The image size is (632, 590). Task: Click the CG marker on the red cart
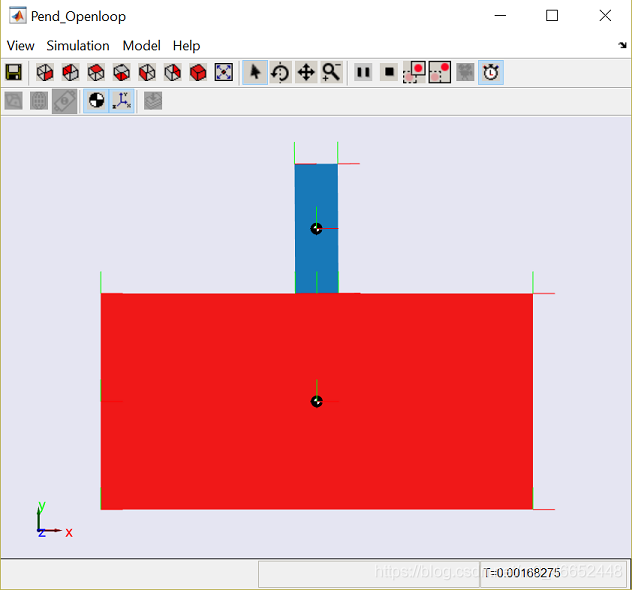coord(317,401)
